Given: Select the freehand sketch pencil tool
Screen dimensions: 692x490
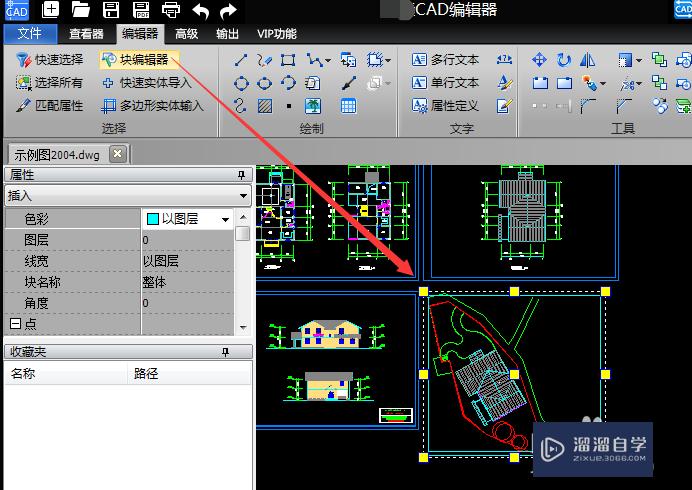Looking at the screenshot, I should 264,60.
